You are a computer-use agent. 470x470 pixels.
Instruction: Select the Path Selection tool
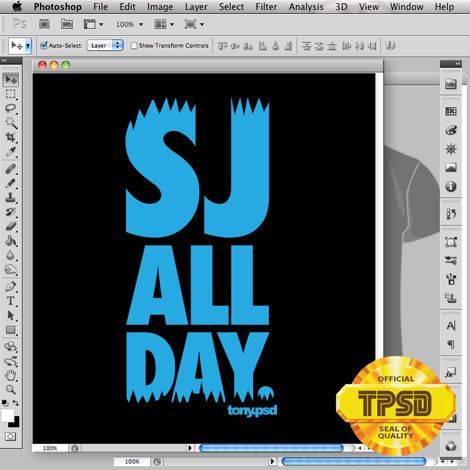(11, 315)
